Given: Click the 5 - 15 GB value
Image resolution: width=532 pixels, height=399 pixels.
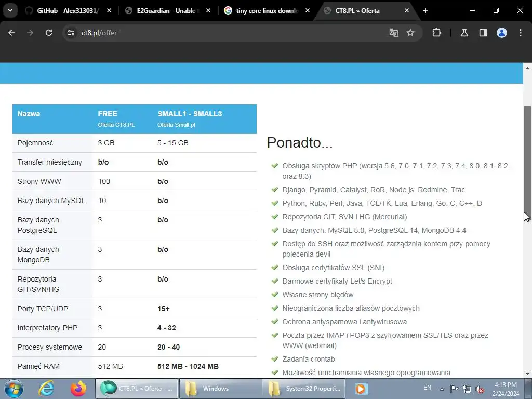Looking at the screenshot, I should 172,143.
